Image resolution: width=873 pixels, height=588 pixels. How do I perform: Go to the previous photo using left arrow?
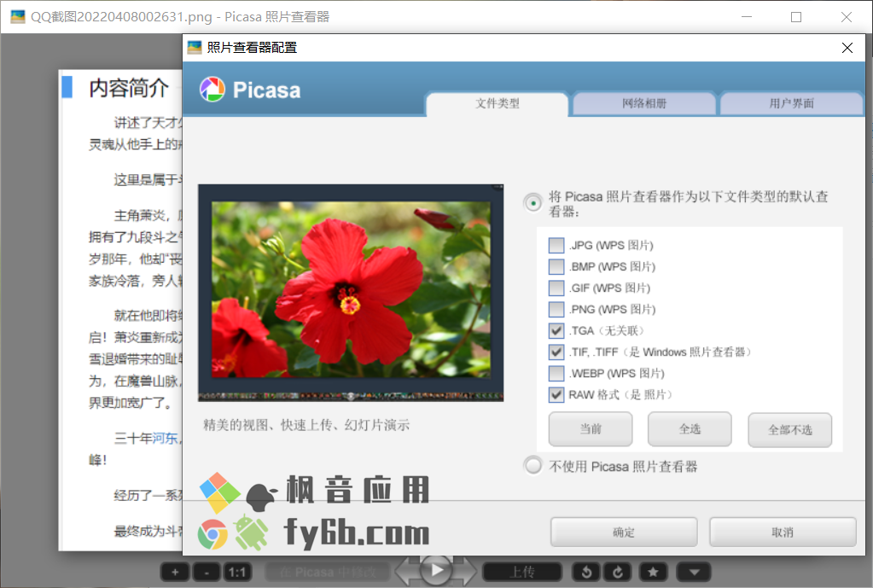[407, 571]
